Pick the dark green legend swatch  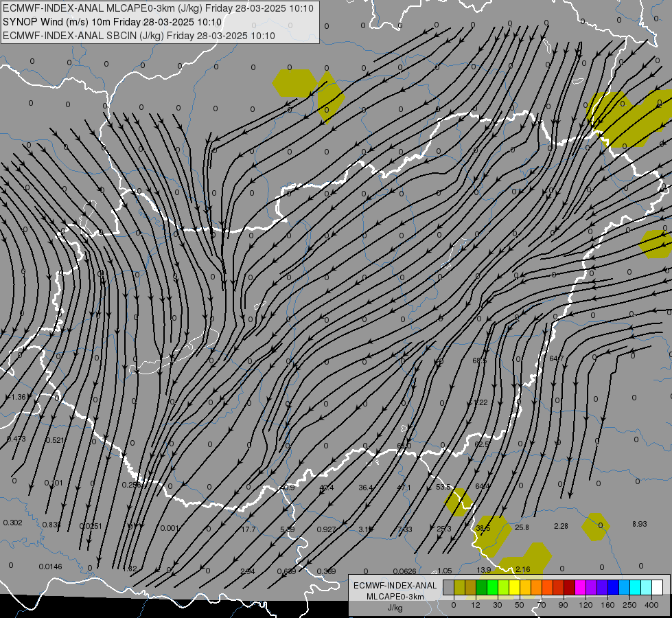pyautogui.click(x=482, y=587)
